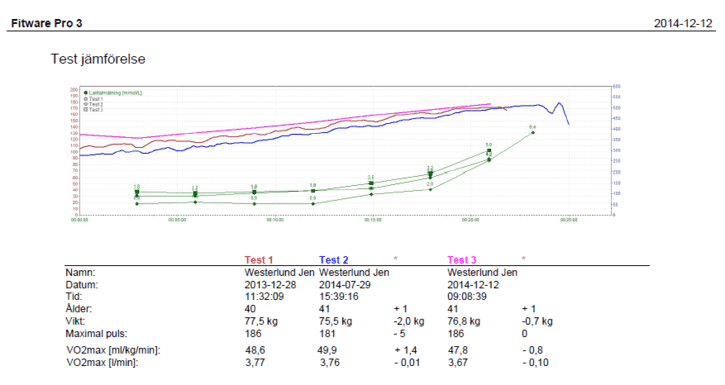725x385 pixels.
Task: Click the time 11:32:09
Action: (264, 297)
